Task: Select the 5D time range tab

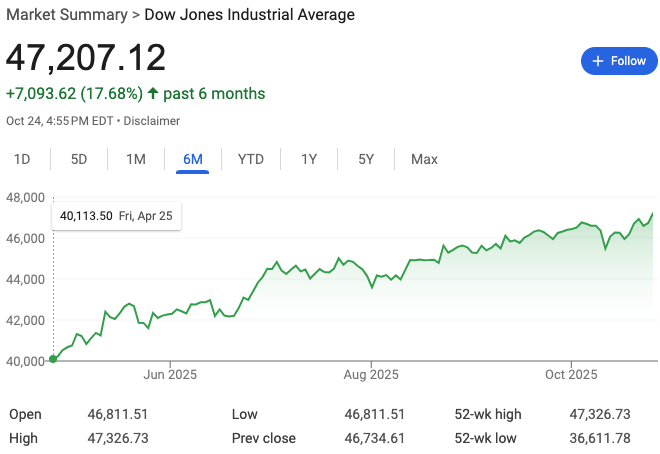Action: click(x=79, y=159)
